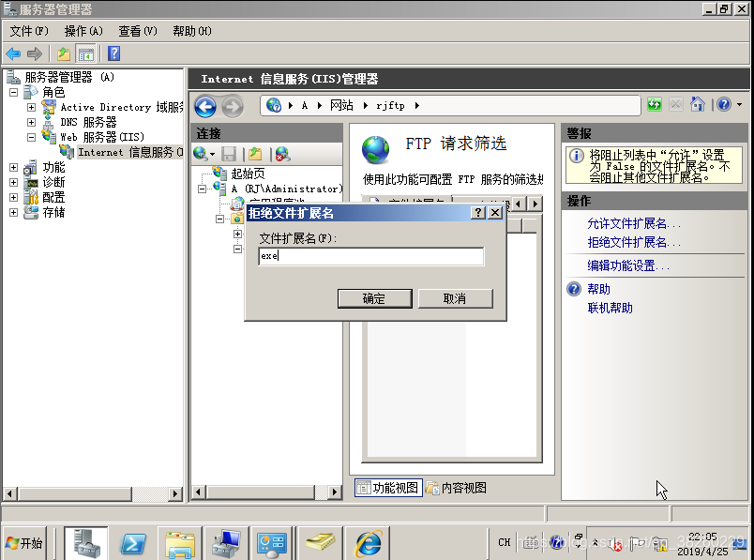Click the up folder icon in Connections toolbar
The width and height of the screenshot is (754, 560).
point(255,154)
